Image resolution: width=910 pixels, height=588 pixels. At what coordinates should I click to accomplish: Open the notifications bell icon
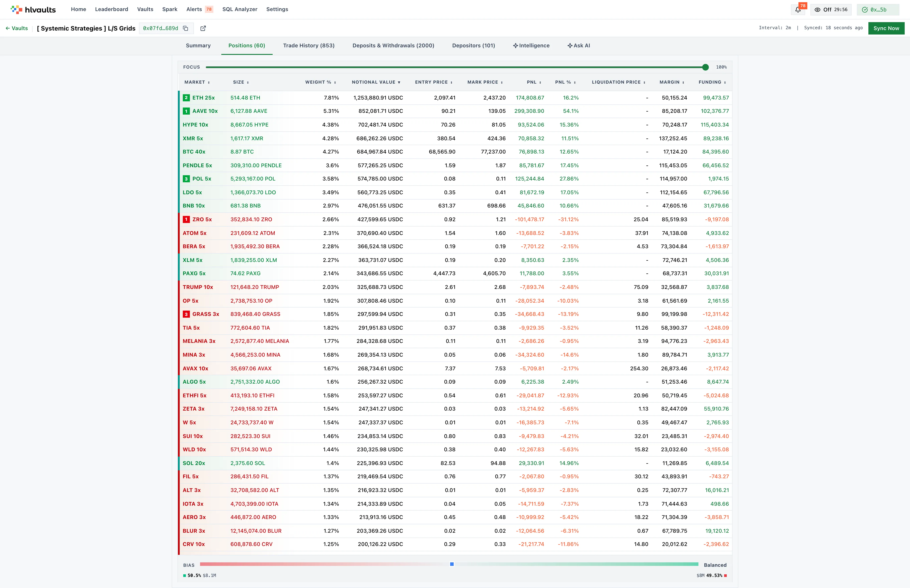point(798,10)
